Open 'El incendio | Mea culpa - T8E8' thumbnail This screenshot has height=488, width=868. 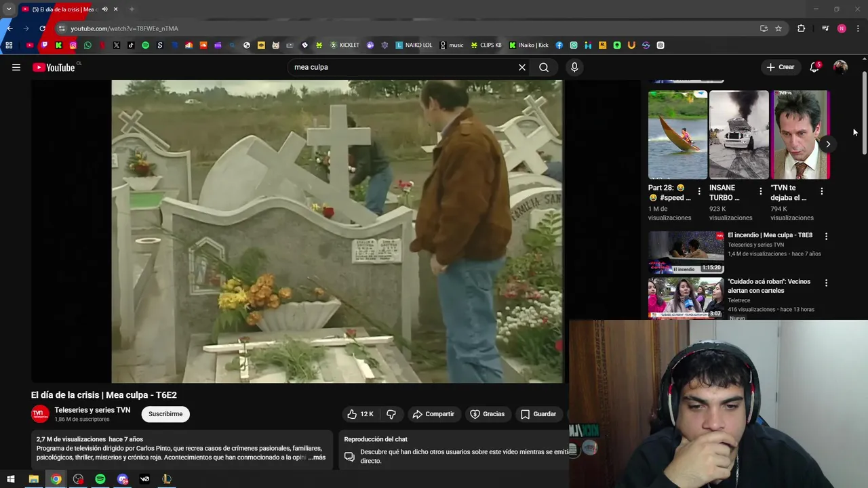coord(686,252)
